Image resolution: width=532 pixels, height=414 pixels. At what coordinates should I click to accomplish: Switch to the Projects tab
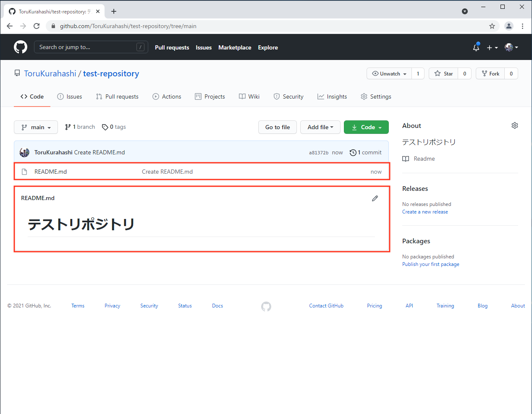point(210,96)
